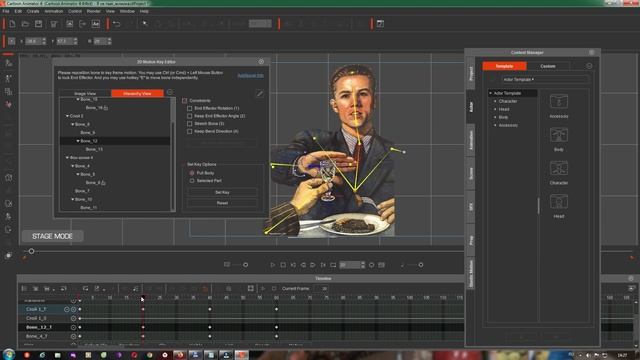Select the Template tab in Content Manager

pos(504,66)
